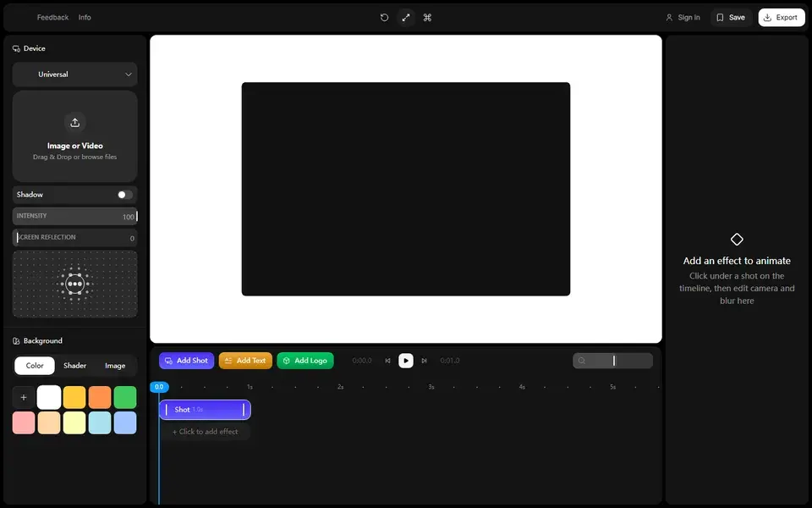Select the Shot clip on timeline
Image resolution: width=812 pixels, height=508 pixels.
pos(205,410)
